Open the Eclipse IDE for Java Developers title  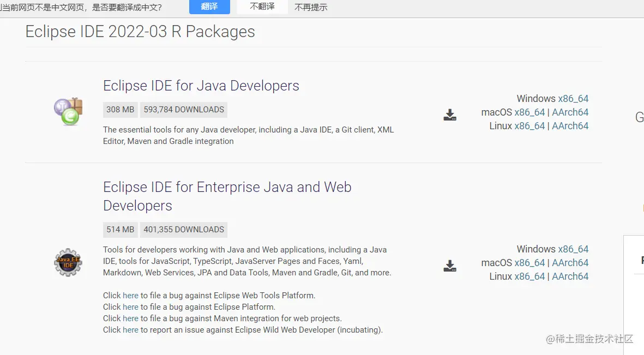201,86
